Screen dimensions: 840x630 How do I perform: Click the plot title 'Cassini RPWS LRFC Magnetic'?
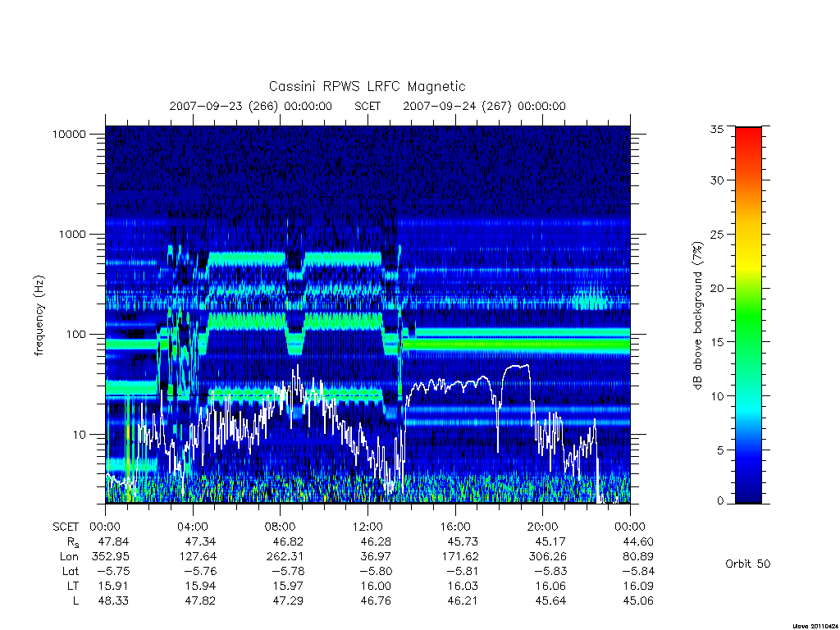pyautogui.click(x=367, y=86)
